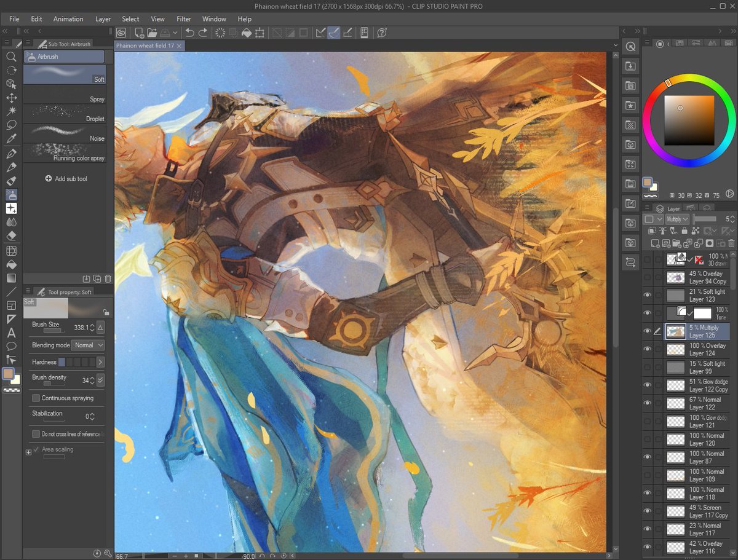Select the Eyedropper tool

11,139
